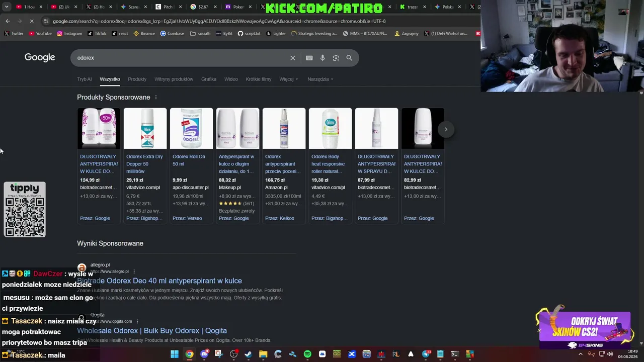Open the TikTok bookmark
Screen dimensions: 644x362
click(x=97, y=34)
